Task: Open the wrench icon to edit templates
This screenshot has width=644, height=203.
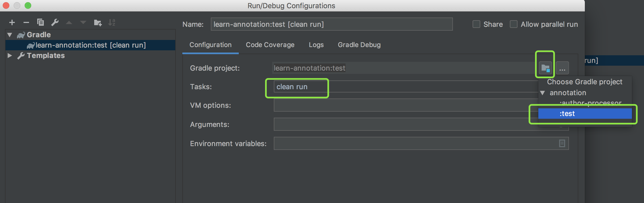Action: coord(55,22)
